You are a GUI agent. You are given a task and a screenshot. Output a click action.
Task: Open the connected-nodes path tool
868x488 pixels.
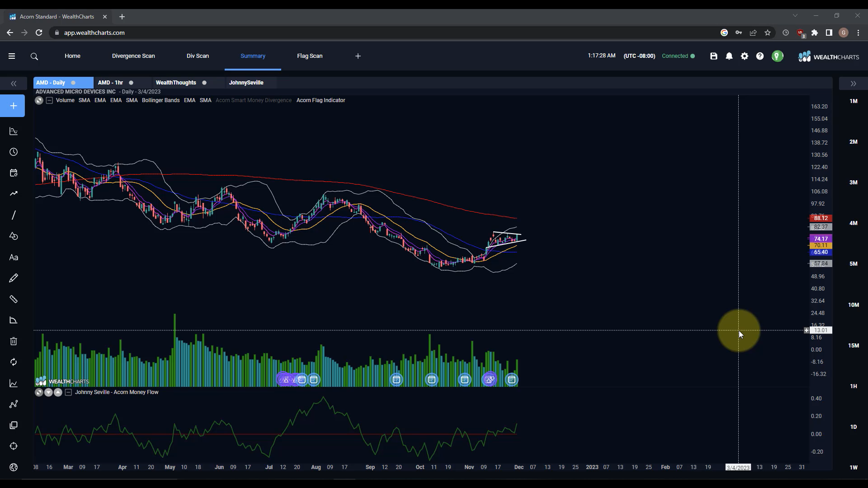coord(14,404)
